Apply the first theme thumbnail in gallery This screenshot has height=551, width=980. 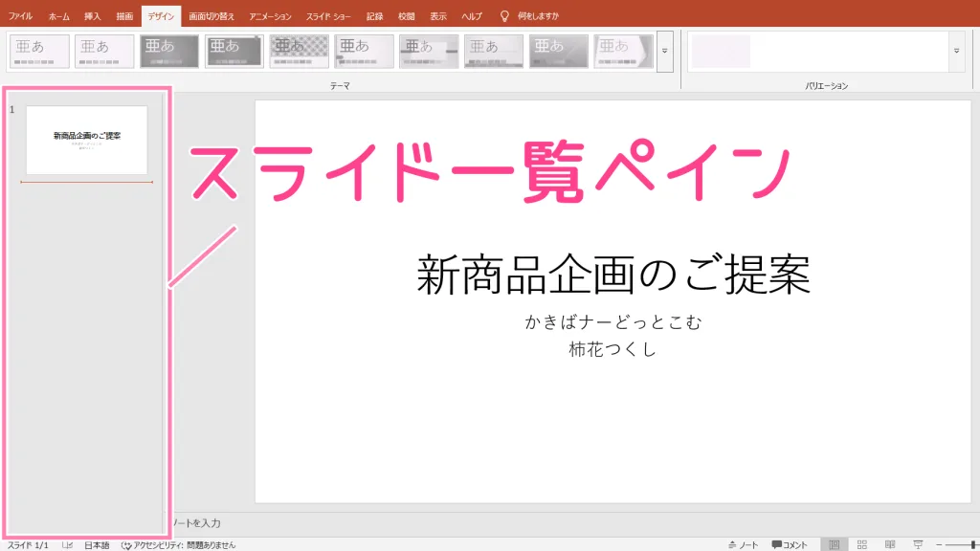(x=39, y=52)
